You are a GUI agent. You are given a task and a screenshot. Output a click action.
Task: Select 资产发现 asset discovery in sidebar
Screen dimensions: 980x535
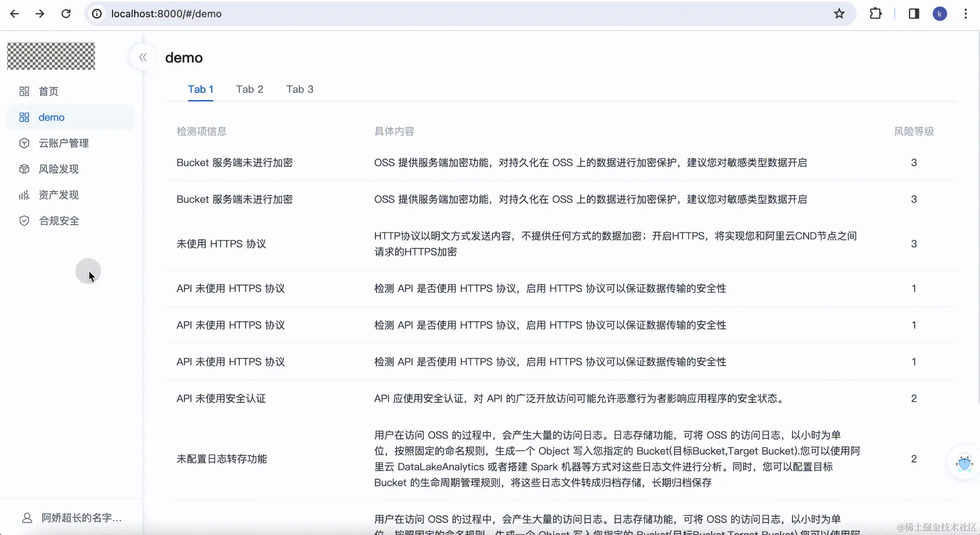tap(59, 195)
